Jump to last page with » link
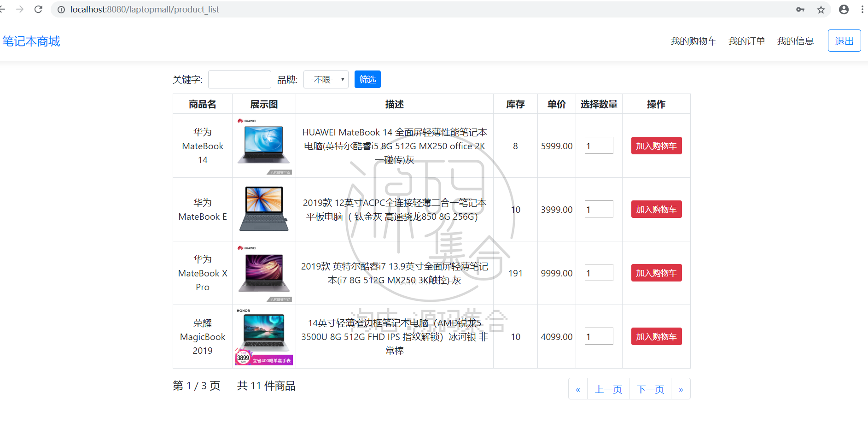Screen dimensions: 868x428 point(681,389)
